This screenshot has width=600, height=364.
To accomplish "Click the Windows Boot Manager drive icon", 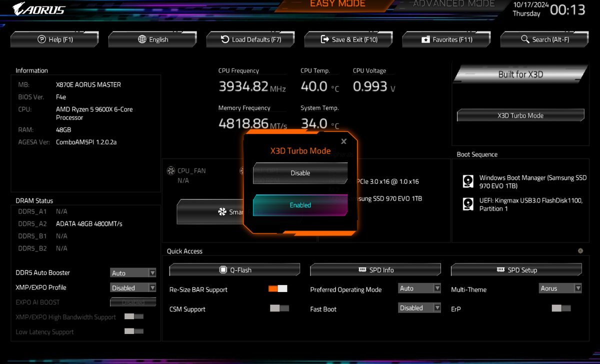I will pos(467,181).
